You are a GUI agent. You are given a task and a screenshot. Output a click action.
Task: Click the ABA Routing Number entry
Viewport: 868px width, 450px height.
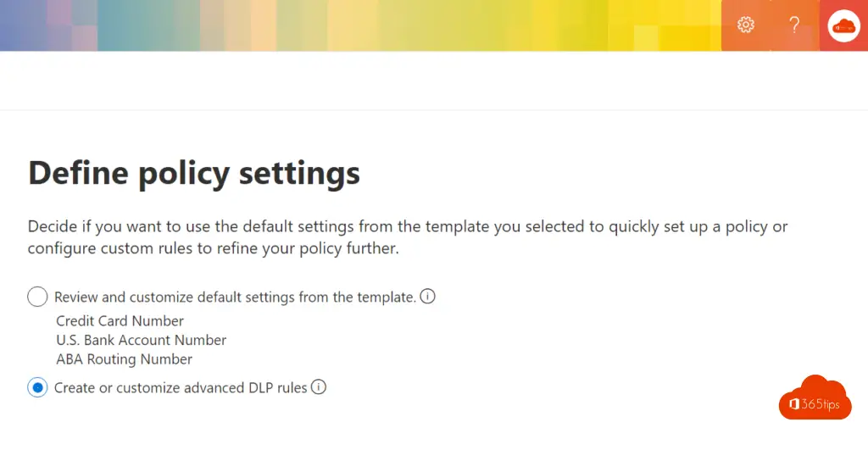(x=124, y=358)
